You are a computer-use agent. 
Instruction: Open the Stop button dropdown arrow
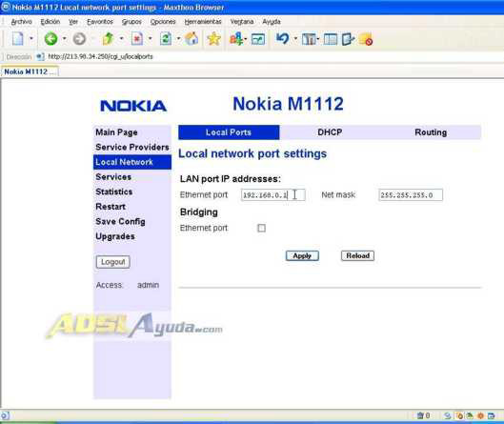coord(151,39)
